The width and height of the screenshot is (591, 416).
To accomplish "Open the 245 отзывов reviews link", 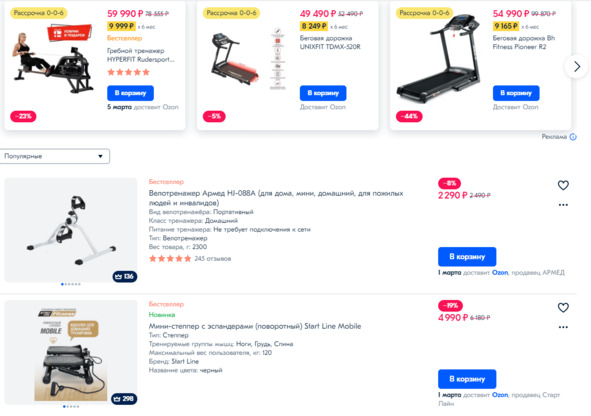I will (213, 258).
